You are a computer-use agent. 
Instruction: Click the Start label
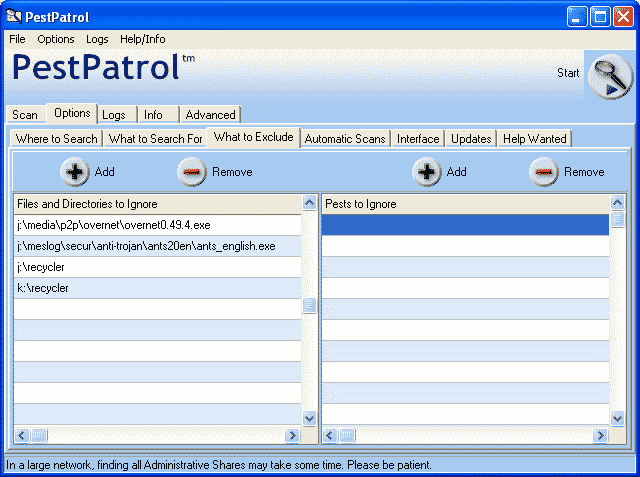(568, 73)
